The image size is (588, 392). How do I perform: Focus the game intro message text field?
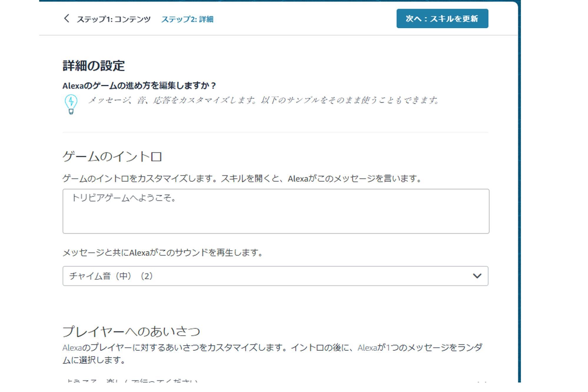click(276, 211)
